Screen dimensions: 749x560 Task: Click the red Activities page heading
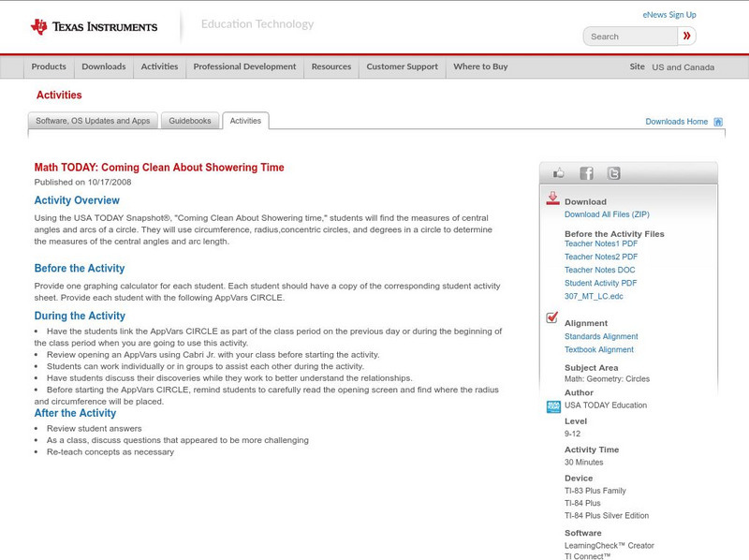pos(59,96)
